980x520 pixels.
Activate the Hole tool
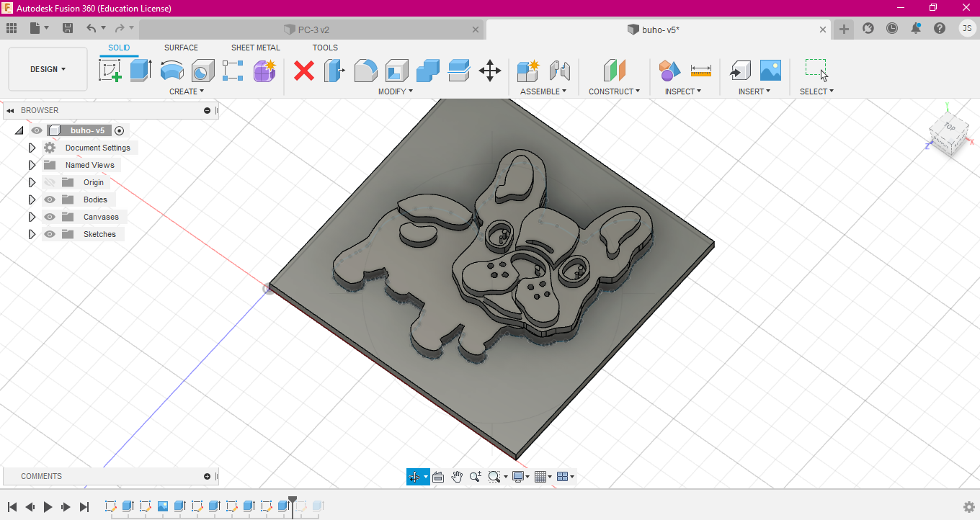coord(202,71)
